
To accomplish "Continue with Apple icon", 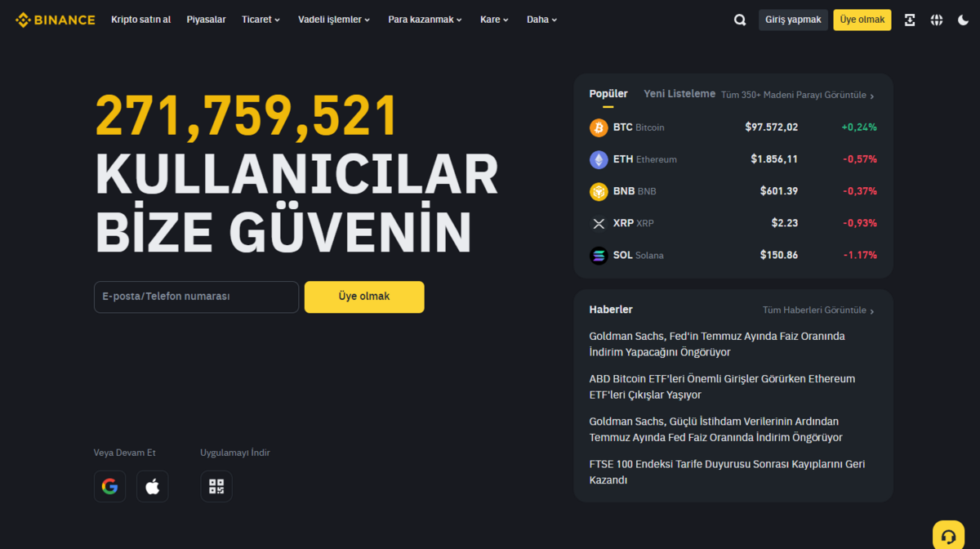I will 152,486.
